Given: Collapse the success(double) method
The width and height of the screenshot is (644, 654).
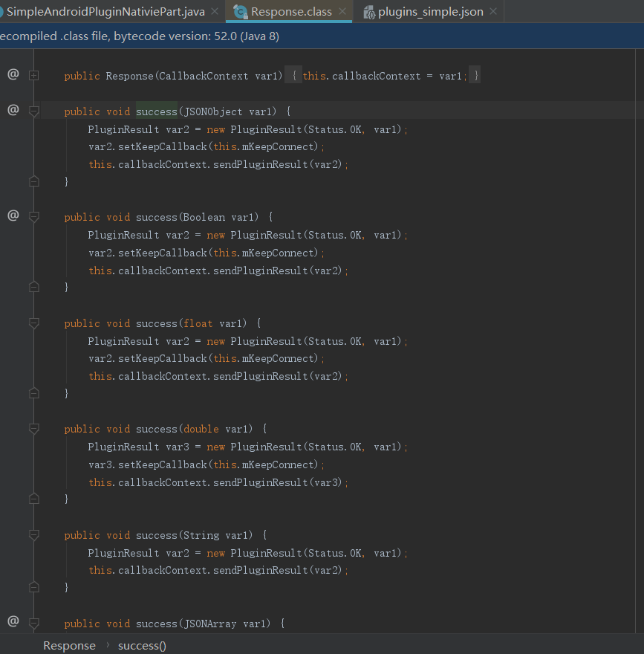Looking at the screenshot, I should coord(34,428).
